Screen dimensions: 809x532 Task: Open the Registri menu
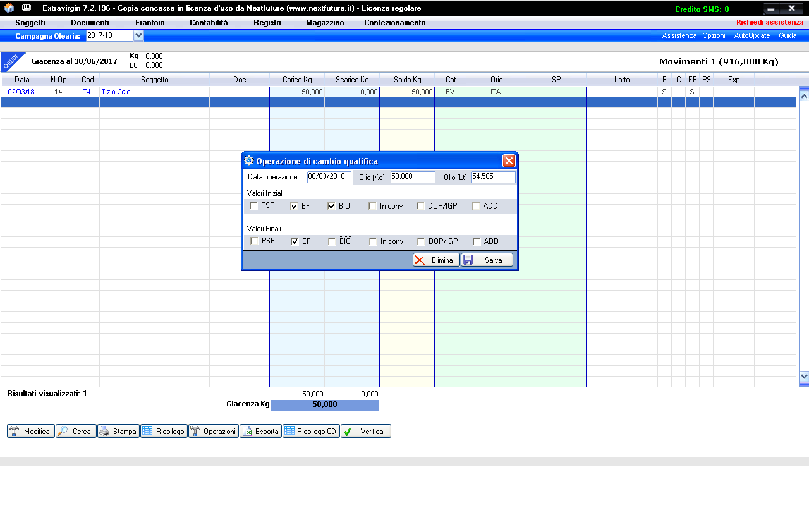tap(267, 23)
